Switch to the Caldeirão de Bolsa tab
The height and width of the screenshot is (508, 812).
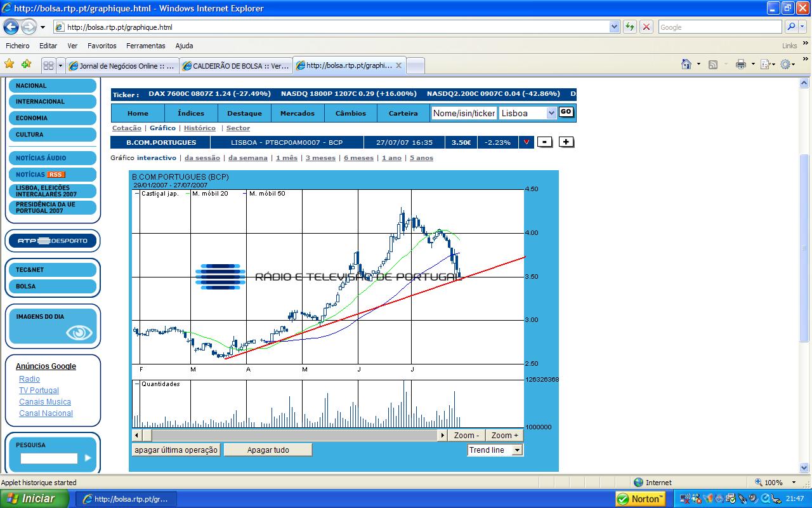tap(236, 65)
